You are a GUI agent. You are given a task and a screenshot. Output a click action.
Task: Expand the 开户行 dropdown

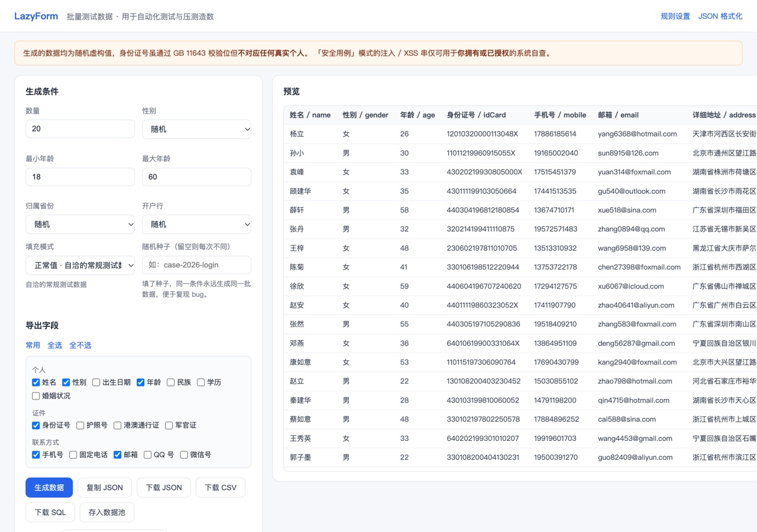[x=196, y=224]
